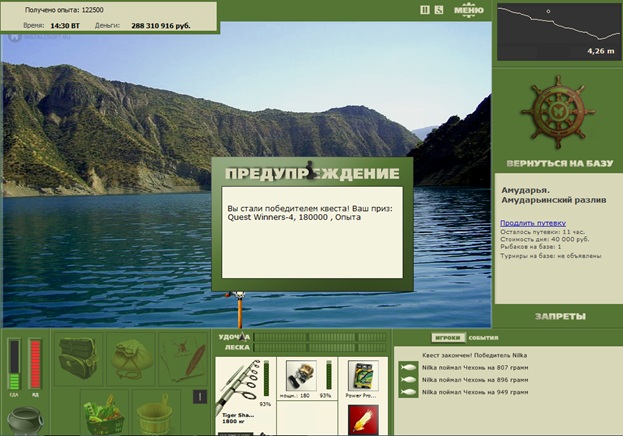
Task: Click the depth profile map panel
Action: pyautogui.click(x=558, y=32)
